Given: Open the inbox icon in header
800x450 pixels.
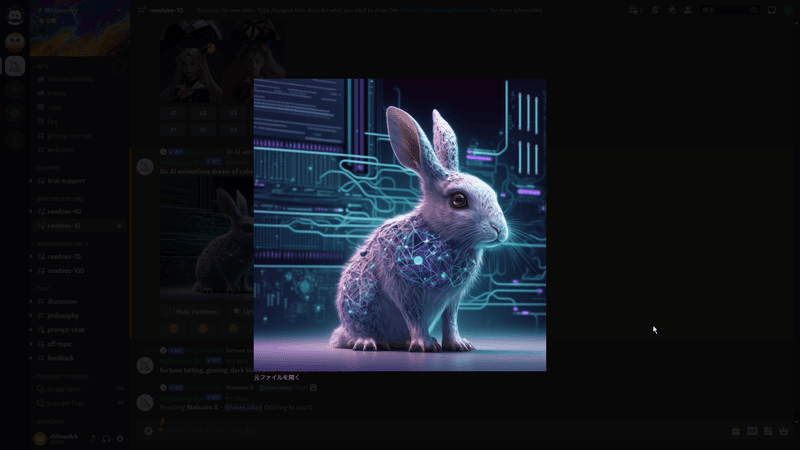Looking at the screenshot, I should click(772, 10).
